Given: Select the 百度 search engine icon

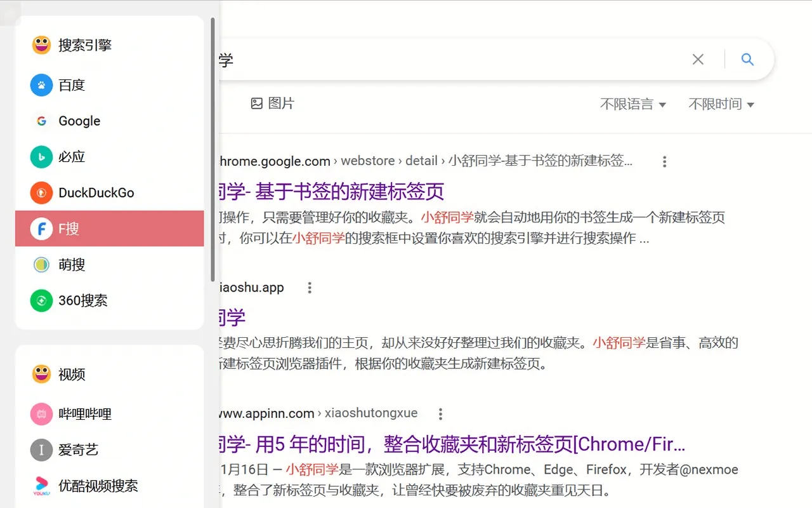Looking at the screenshot, I should pyautogui.click(x=41, y=85).
